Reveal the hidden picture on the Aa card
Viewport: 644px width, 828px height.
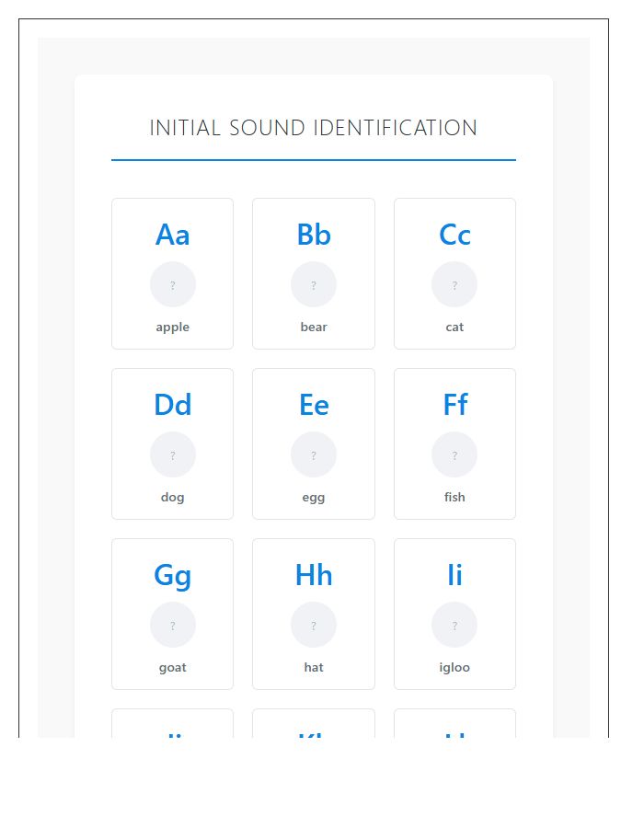pos(172,284)
